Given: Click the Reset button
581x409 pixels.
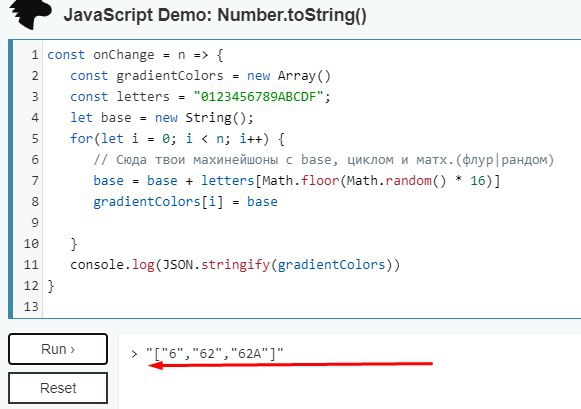Looking at the screenshot, I should (58, 388).
